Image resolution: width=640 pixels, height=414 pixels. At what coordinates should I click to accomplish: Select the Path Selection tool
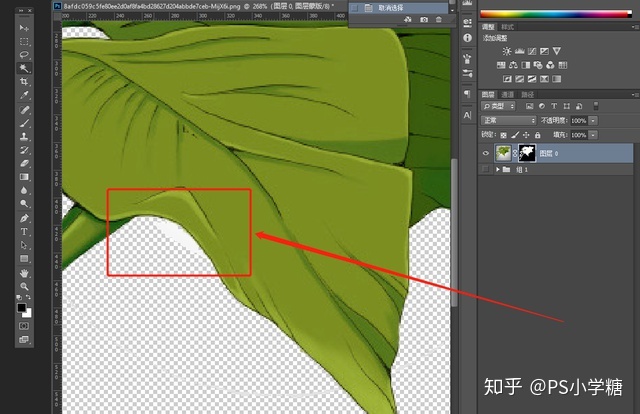point(24,245)
